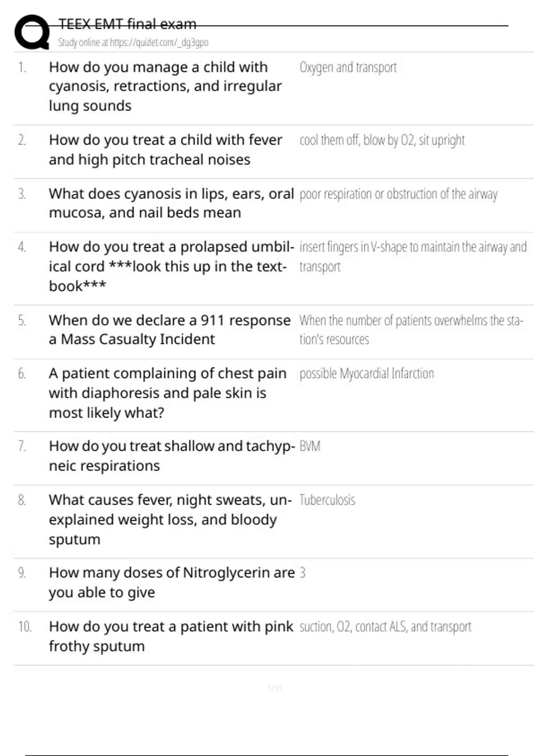Select the Mass Casualty Incident question
The width and height of the screenshot is (534, 756).
pos(170,330)
